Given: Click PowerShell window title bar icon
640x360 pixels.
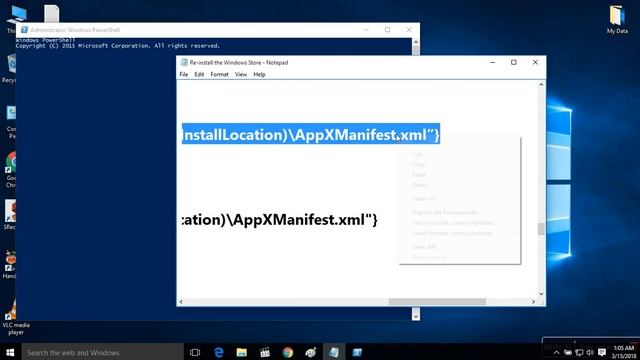Looking at the screenshot, I should 24,30.
